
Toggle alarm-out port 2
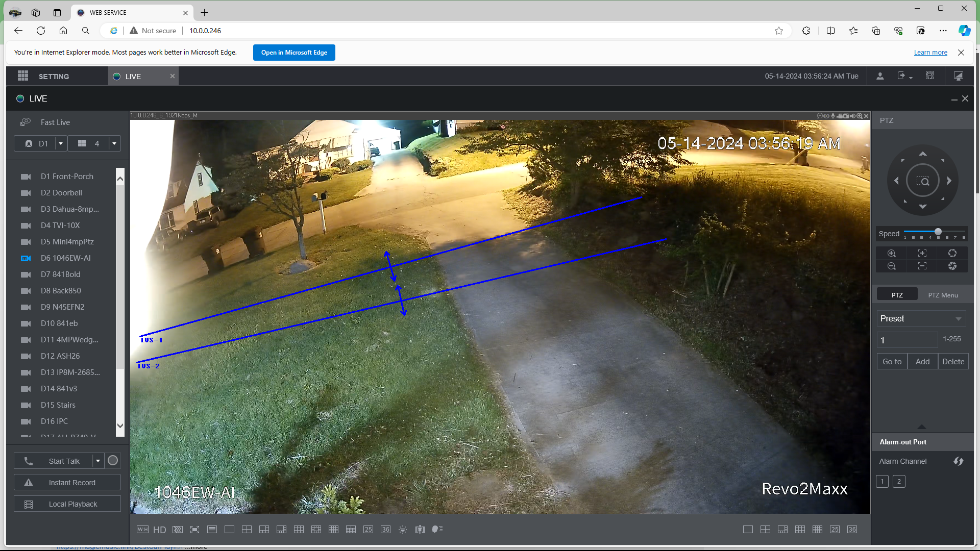[x=899, y=482]
